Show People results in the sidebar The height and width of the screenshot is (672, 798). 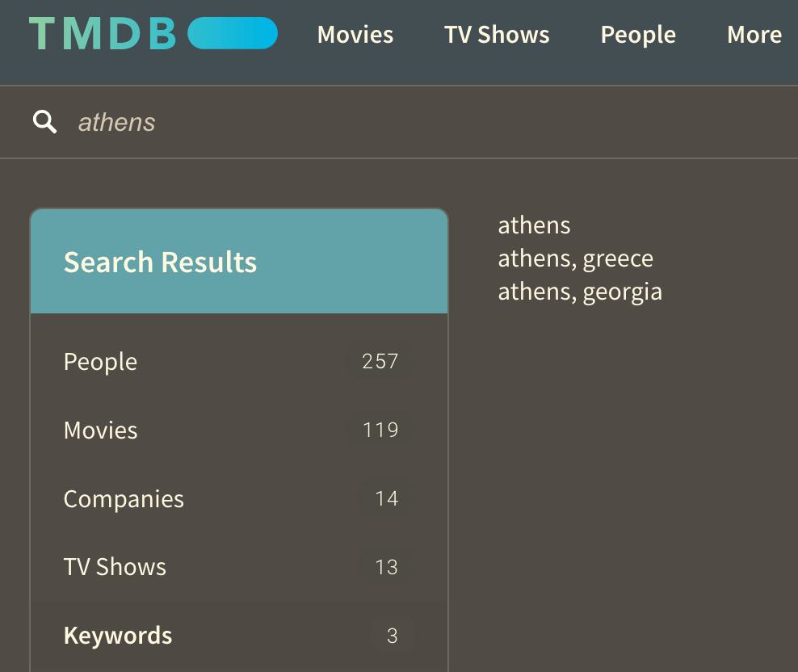(101, 361)
